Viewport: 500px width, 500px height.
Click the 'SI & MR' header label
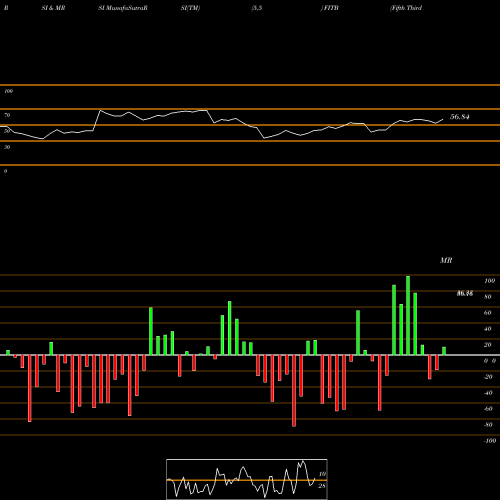tap(53, 8)
